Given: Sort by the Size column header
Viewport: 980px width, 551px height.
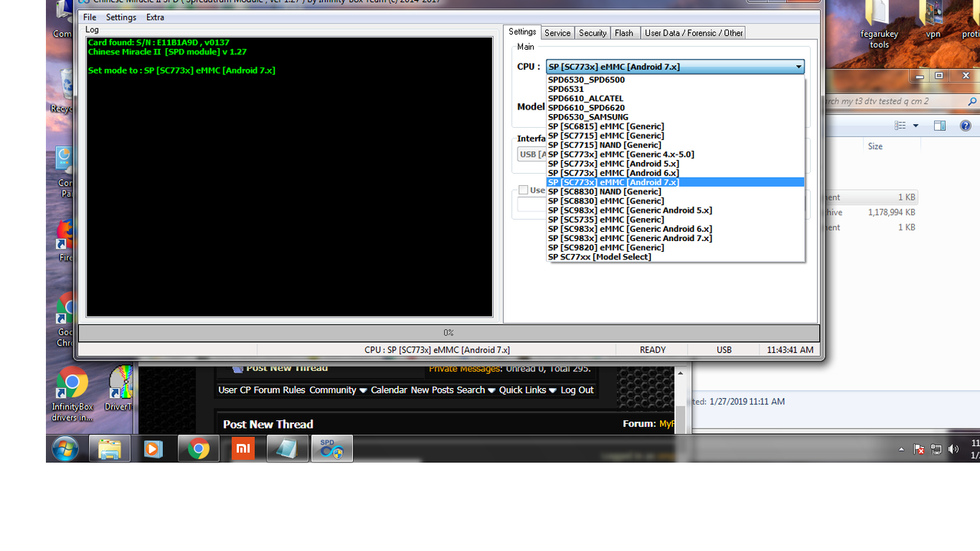Looking at the screenshot, I should (875, 146).
